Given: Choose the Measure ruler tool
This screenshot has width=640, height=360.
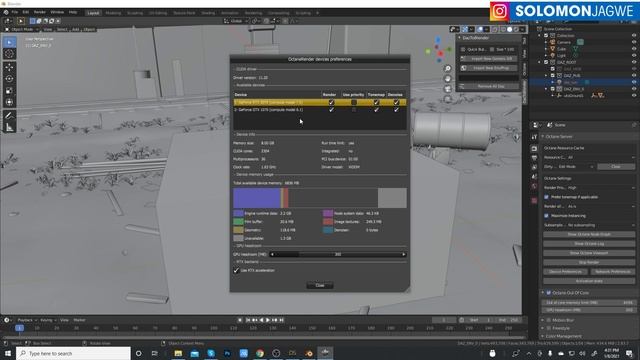Looking at the screenshot, I should point(9,128).
